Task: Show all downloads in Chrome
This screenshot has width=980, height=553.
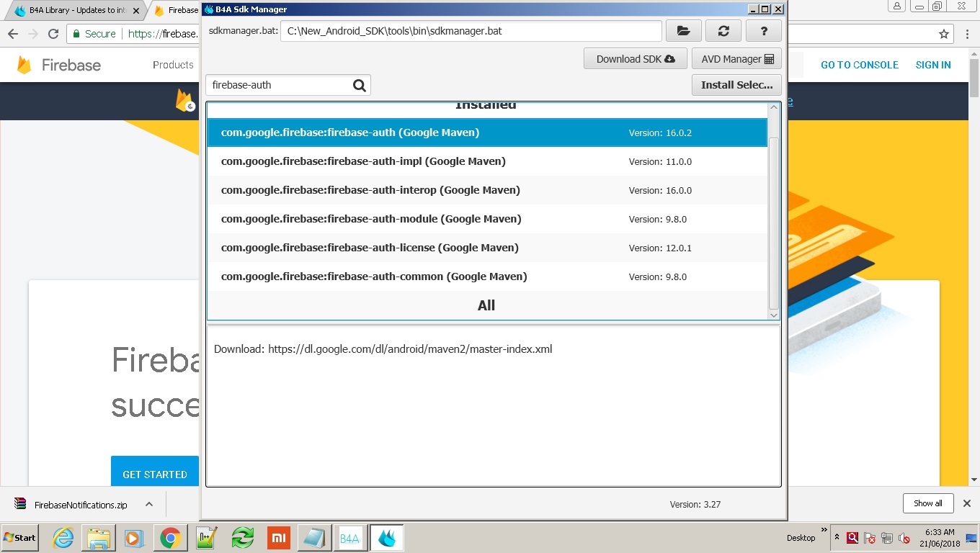Action: (x=928, y=503)
